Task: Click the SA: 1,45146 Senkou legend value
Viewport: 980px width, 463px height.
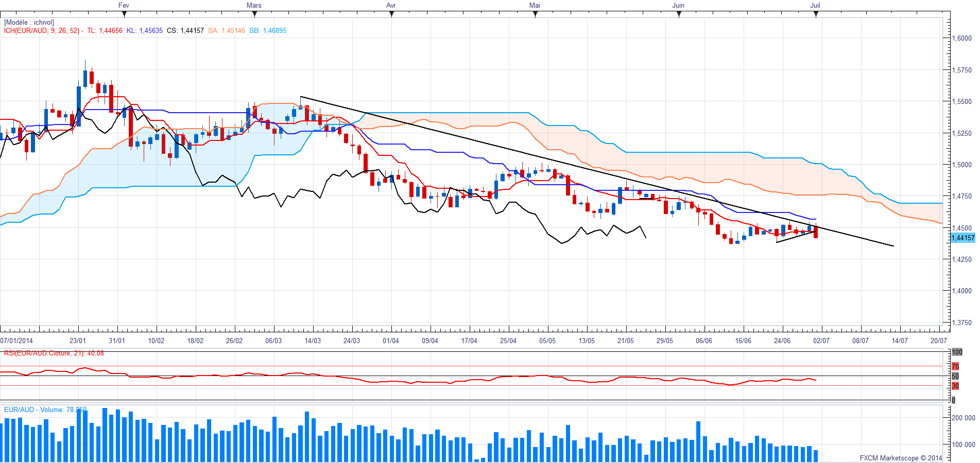Action: point(227,31)
